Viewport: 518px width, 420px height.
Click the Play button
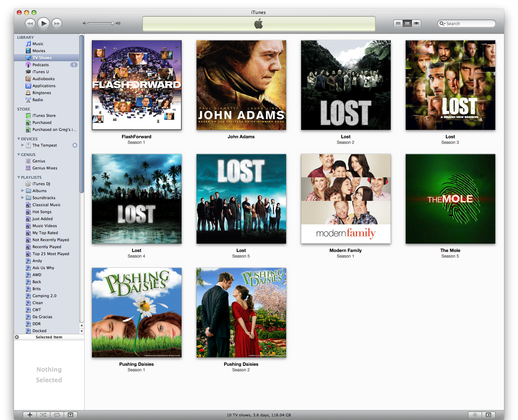pyautogui.click(x=43, y=23)
